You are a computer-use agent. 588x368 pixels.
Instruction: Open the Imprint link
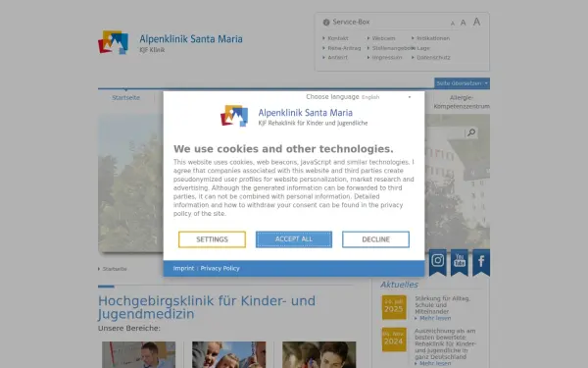point(184,269)
